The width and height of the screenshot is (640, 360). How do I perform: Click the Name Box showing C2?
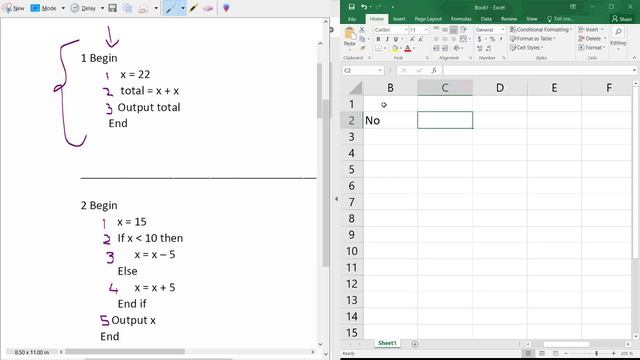tap(363, 71)
